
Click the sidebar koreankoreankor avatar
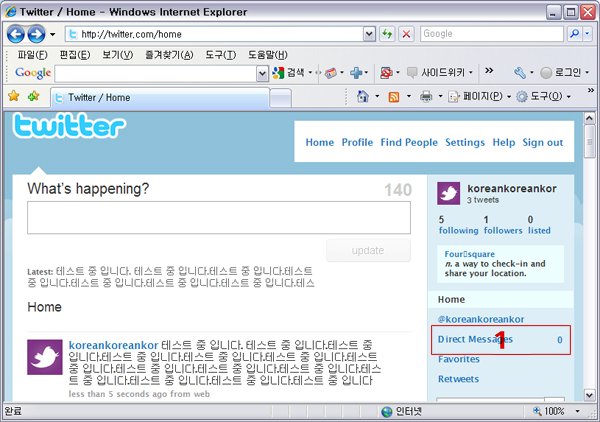click(x=448, y=193)
